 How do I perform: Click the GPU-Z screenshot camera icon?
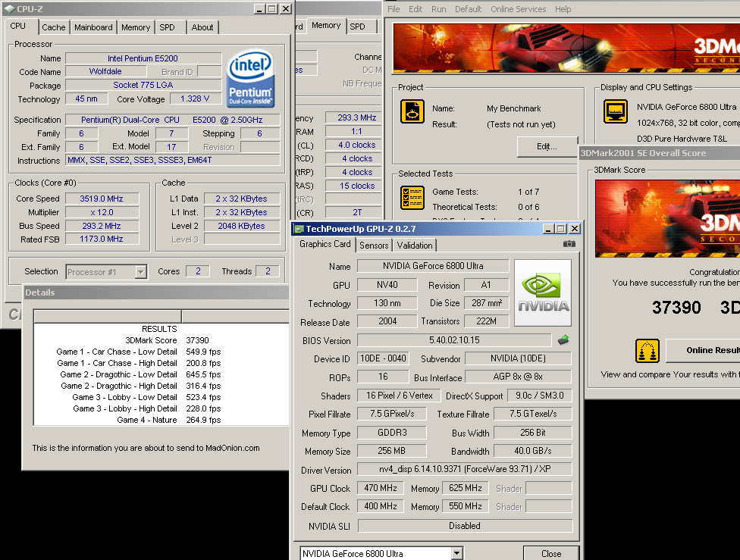pos(569,244)
